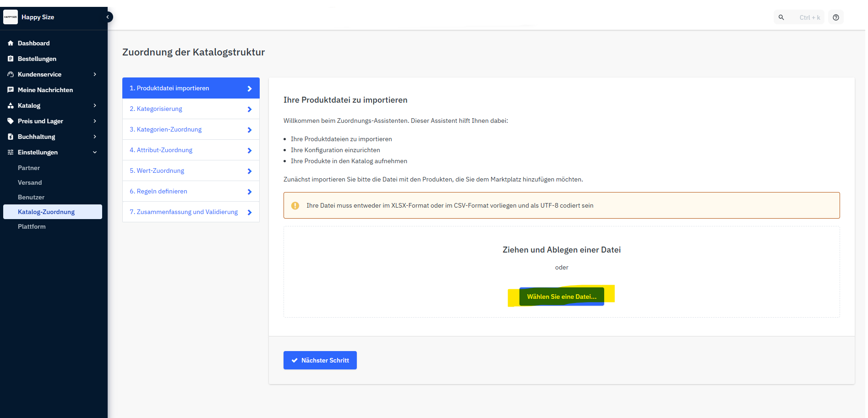Click the Kundenservice headset icon
The width and height of the screenshot is (868, 418).
point(11,74)
